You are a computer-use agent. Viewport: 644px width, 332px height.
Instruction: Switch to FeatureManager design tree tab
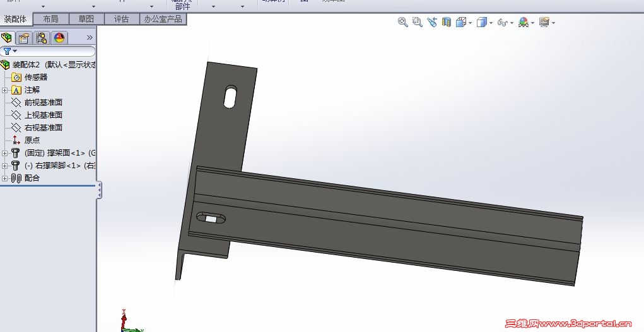[6, 38]
